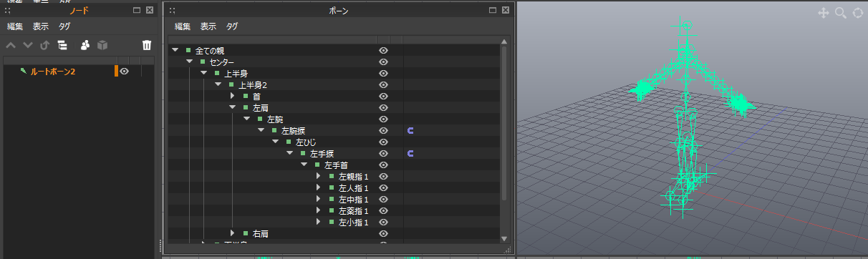Click the drag grip of the ボーン panel
Screen dimensions: 868x259
(173, 11)
